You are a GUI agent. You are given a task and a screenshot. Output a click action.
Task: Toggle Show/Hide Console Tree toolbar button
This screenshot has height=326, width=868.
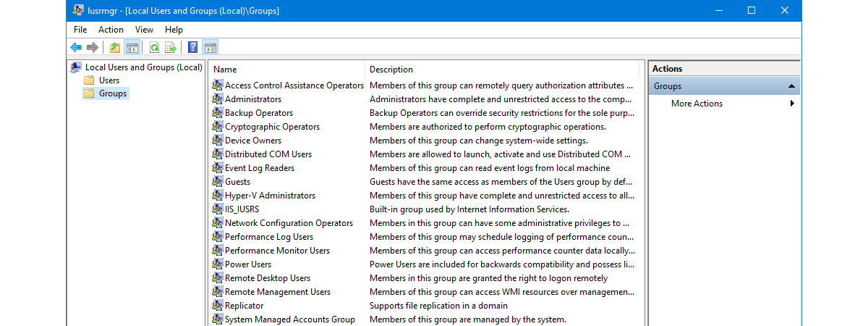pos(132,48)
